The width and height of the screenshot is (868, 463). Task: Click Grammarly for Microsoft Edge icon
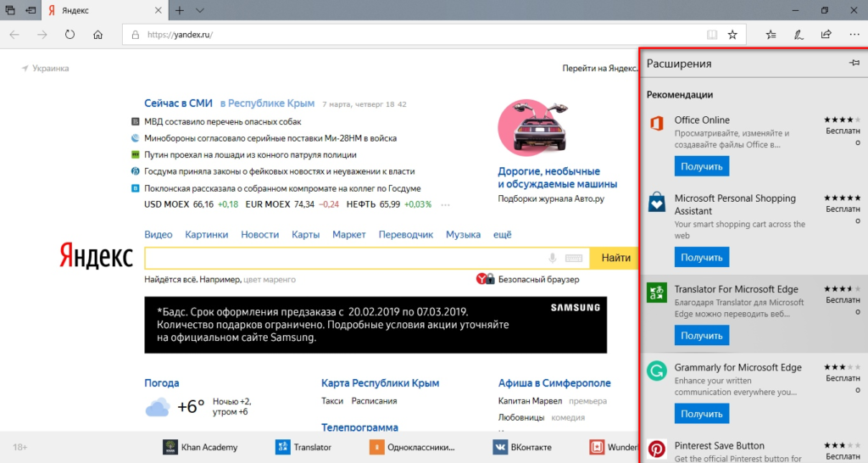(657, 371)
